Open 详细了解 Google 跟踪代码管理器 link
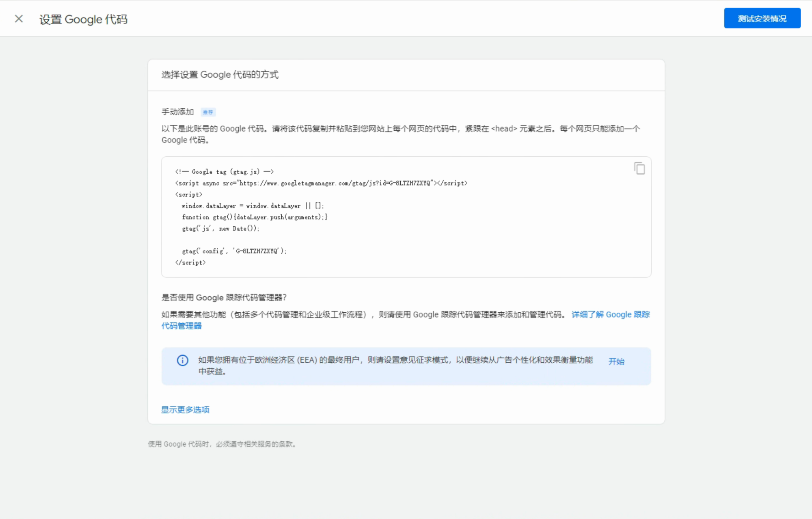Image resolution: width=812 pixels, height=519 pixels. click(x=610, y=315)
